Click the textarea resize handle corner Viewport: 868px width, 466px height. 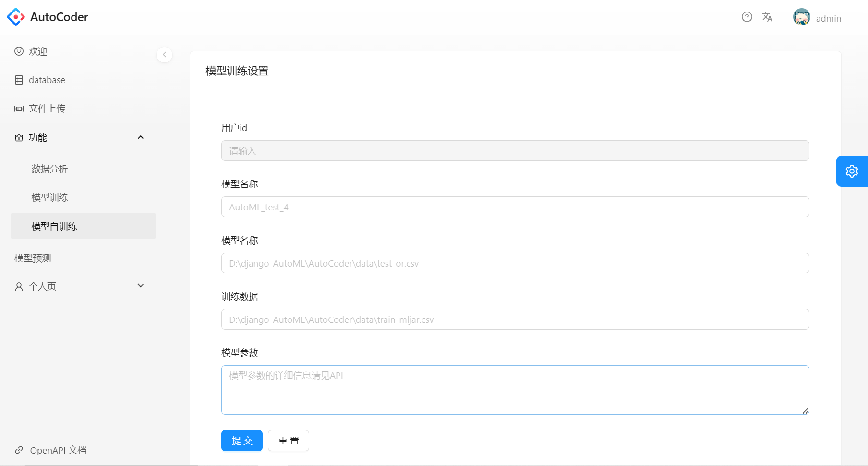[805, 410]
